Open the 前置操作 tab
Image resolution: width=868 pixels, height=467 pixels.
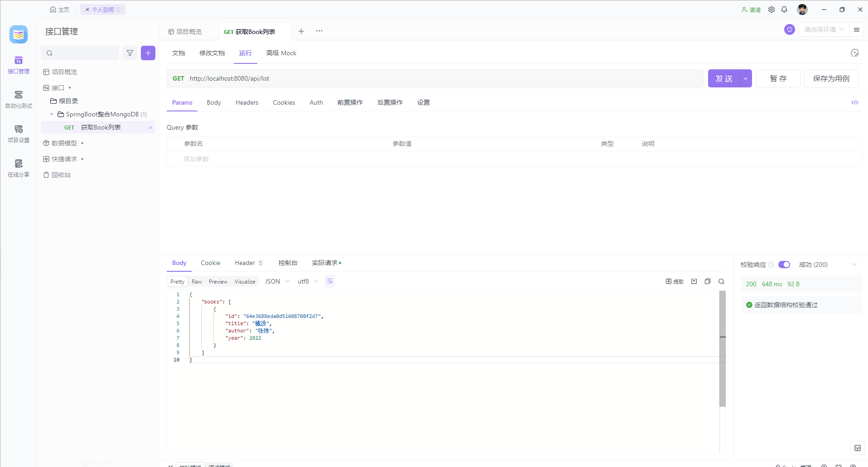tap(350, 102)
